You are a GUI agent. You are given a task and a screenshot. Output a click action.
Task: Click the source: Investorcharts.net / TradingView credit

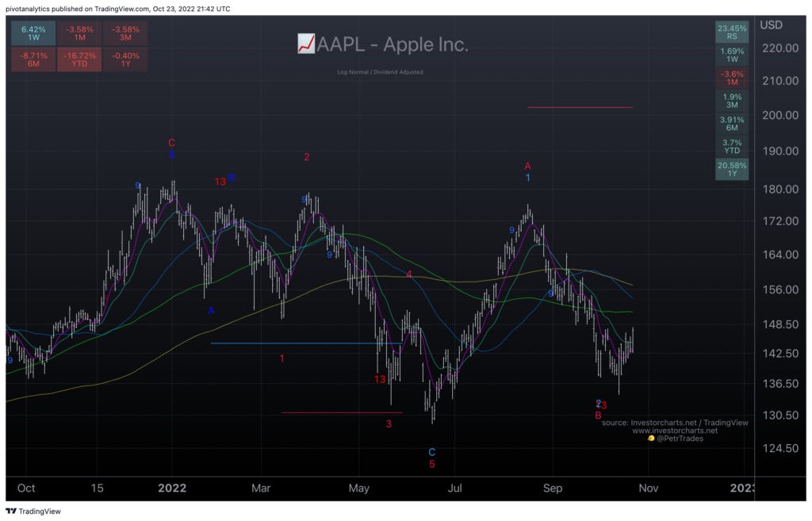click(x=675, y=423)
